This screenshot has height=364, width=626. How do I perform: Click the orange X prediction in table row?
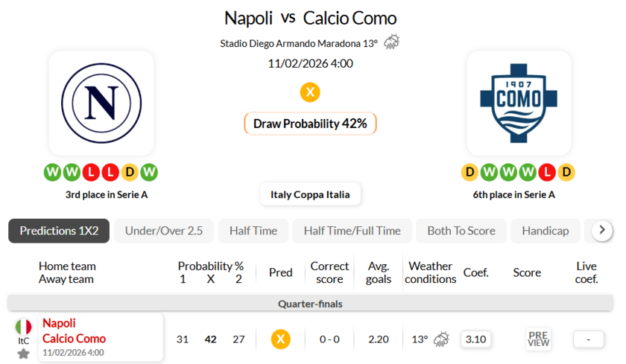coord(280,339)
